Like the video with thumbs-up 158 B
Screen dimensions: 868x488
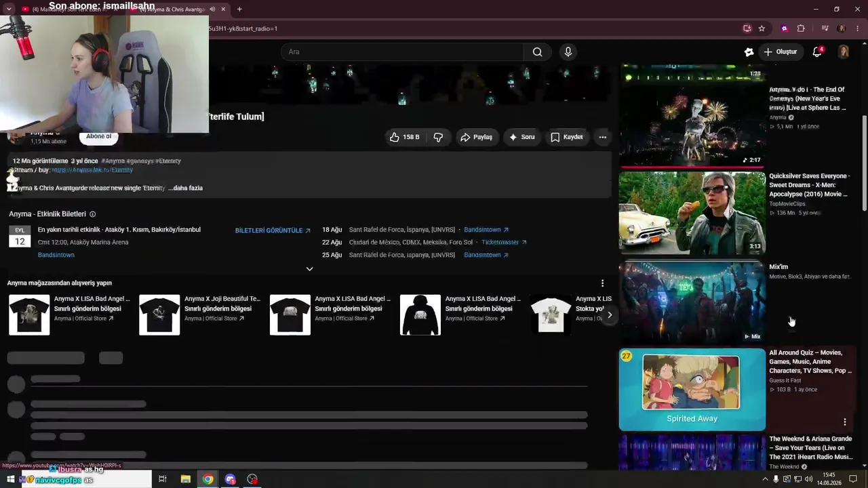(x=404, y=137)
